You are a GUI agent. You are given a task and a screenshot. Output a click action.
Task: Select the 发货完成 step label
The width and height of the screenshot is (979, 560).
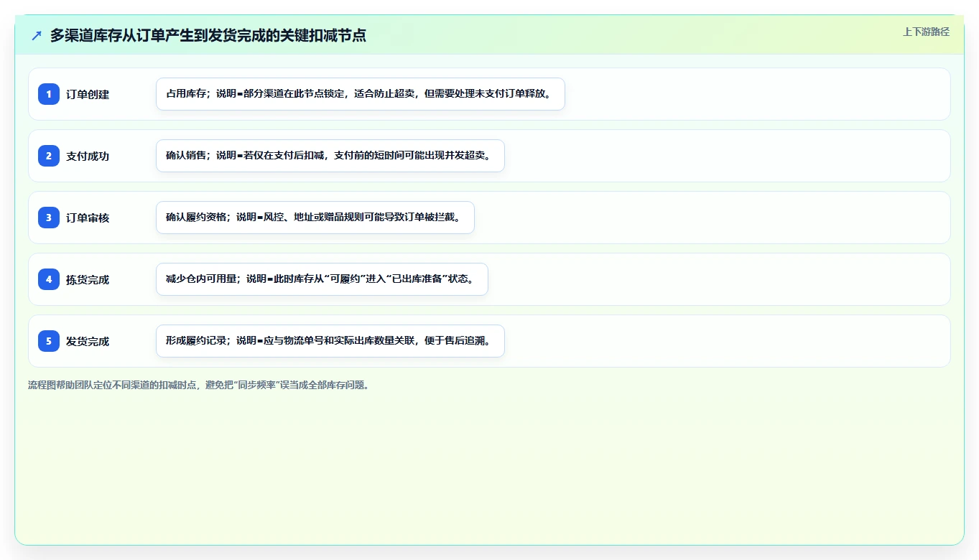coord(88,341)
